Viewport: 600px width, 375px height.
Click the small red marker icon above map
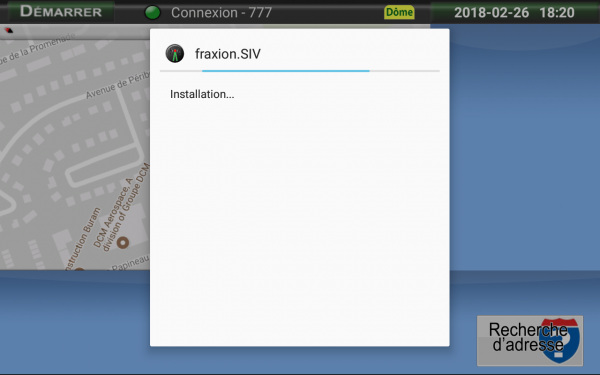8,30
